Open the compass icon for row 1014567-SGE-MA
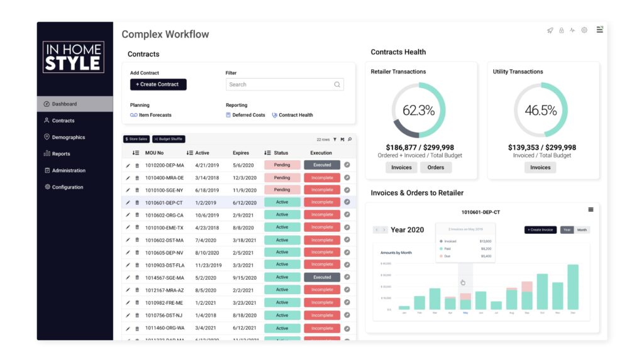 click(x=347, y=277)
